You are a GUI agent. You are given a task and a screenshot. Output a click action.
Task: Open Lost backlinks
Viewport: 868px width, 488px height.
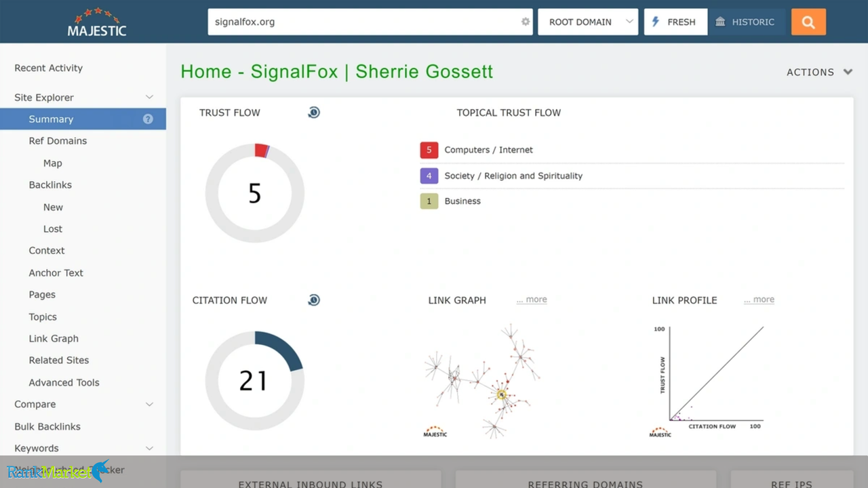(x=52, y=229)
